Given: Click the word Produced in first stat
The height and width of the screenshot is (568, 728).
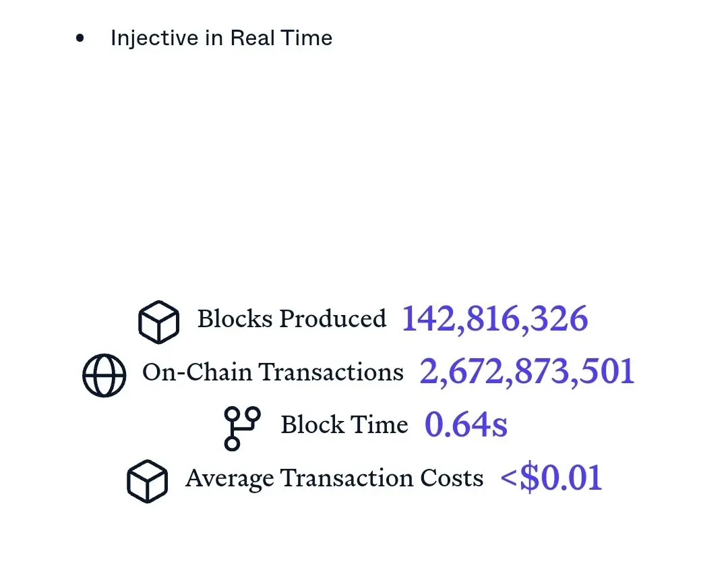Looking at the screenshot, I should [333, 319].
